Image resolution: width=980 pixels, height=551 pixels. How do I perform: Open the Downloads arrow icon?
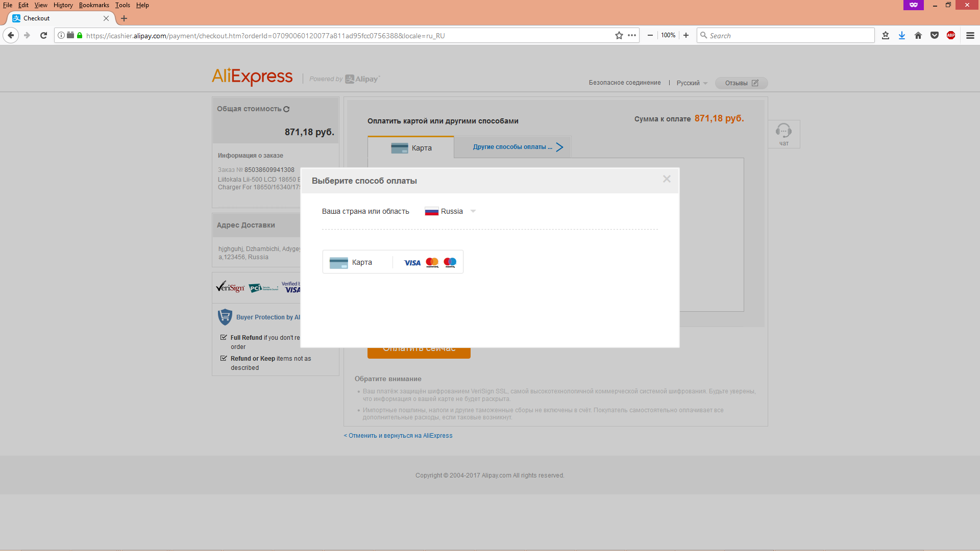point(902,36)
